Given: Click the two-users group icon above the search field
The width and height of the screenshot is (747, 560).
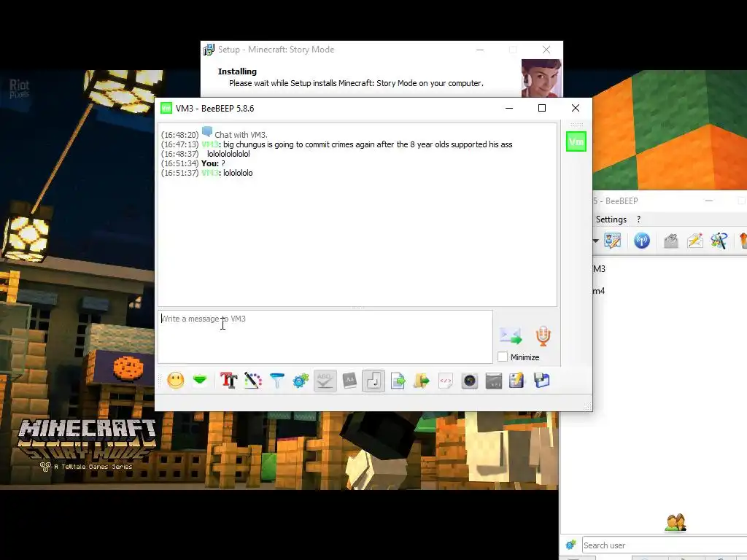Looking at the screenshot, I should (676, 522).
